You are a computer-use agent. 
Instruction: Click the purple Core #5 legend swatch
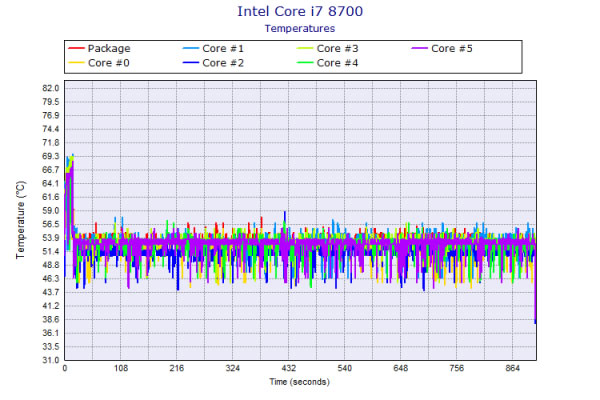(x=419, y=49)
